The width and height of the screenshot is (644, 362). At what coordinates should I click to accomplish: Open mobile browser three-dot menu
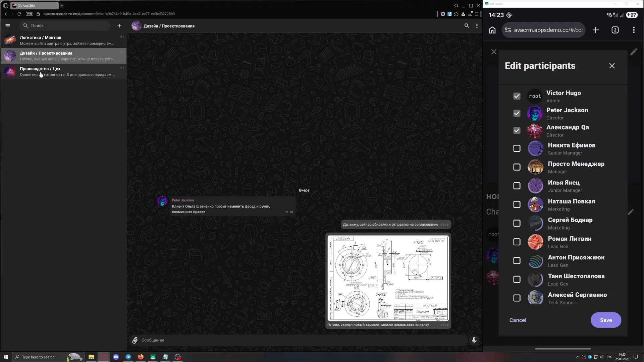(634, 30)
